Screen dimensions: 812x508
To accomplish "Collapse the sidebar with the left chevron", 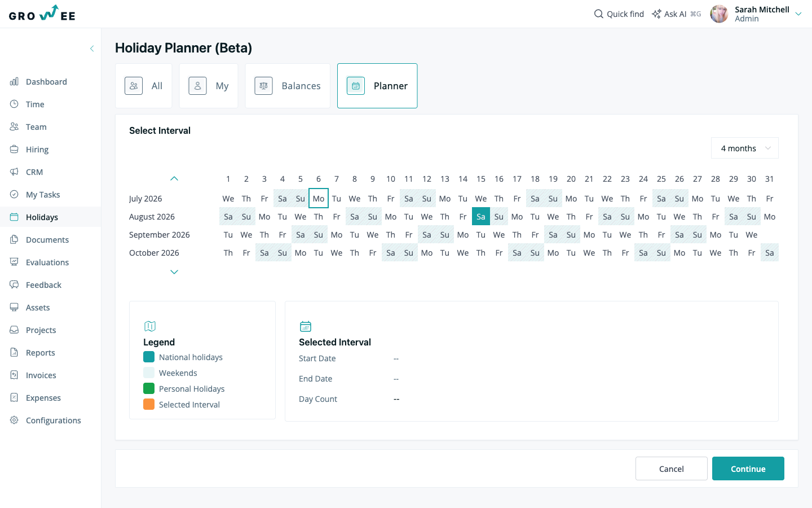I will [92, 49].
